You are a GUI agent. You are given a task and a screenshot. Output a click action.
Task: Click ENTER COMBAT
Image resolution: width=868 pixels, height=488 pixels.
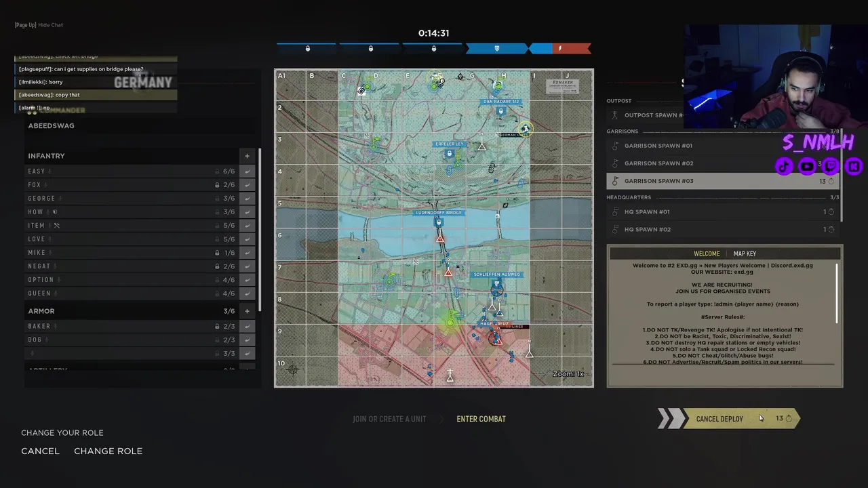coord(481,419)
